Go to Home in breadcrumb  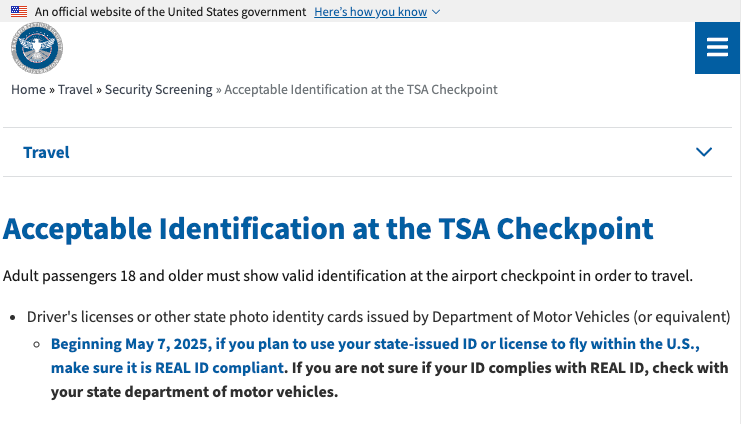pyautogui.click(x=28, y=89)
